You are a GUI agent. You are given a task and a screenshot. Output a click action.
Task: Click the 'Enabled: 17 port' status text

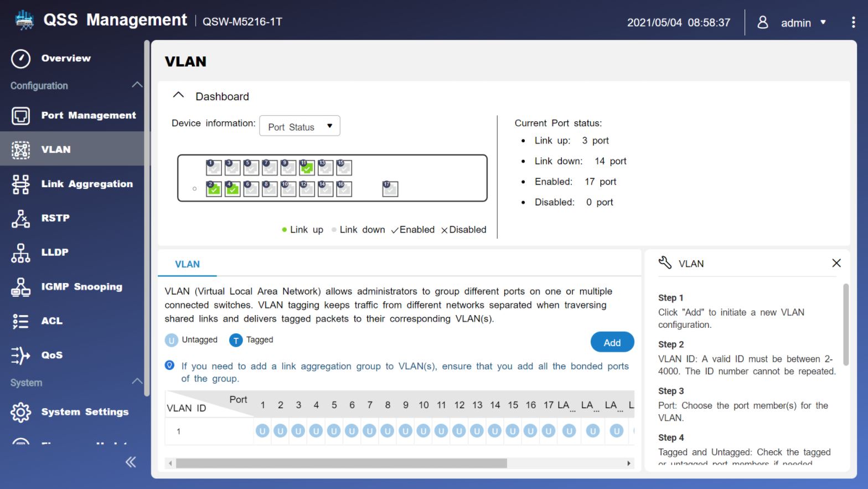(x=575, y=182)
